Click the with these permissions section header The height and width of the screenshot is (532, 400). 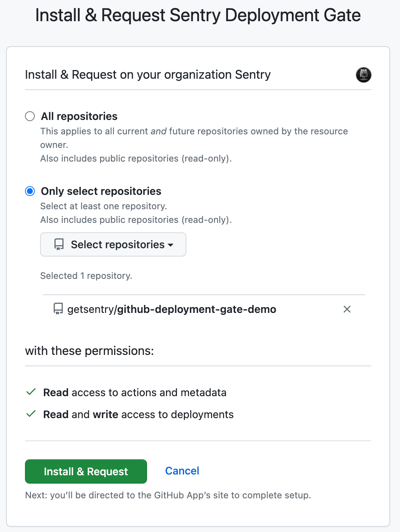[89, 351]
